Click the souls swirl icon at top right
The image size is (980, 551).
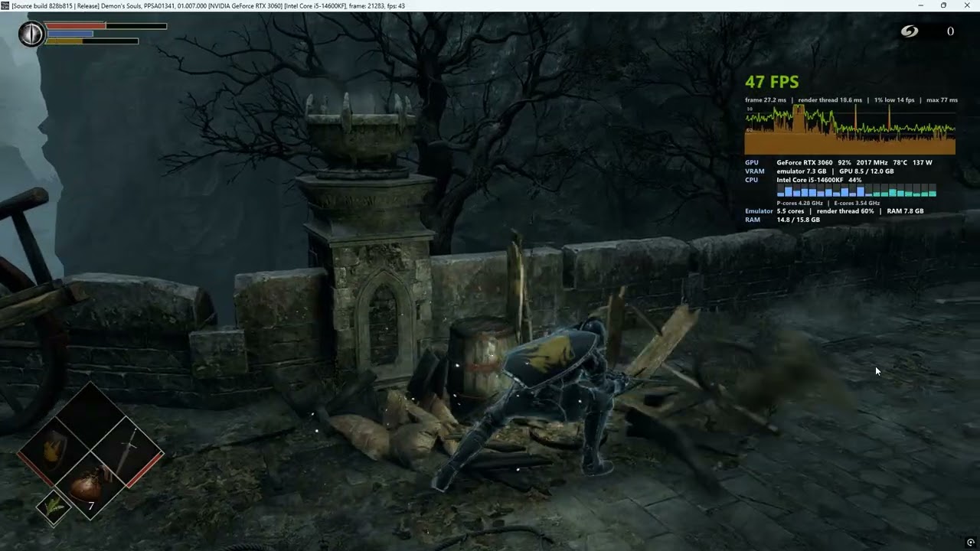coord(909,31)
